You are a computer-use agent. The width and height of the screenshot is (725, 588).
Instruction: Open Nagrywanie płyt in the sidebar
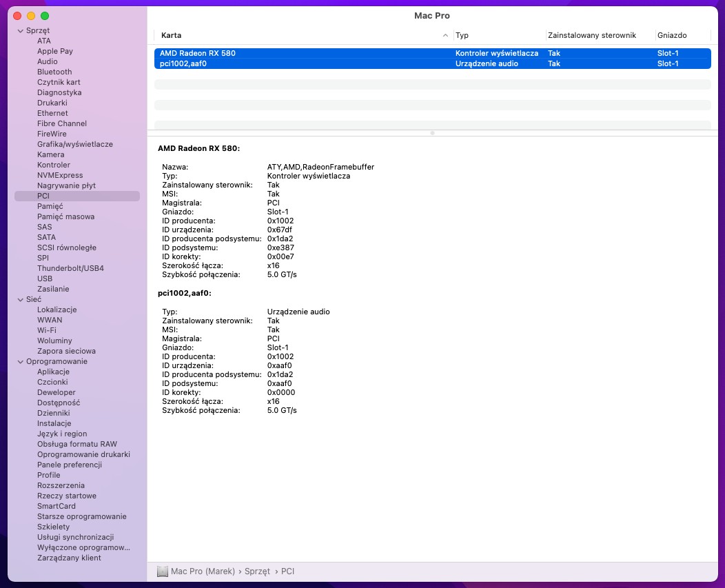coord(67,185)
